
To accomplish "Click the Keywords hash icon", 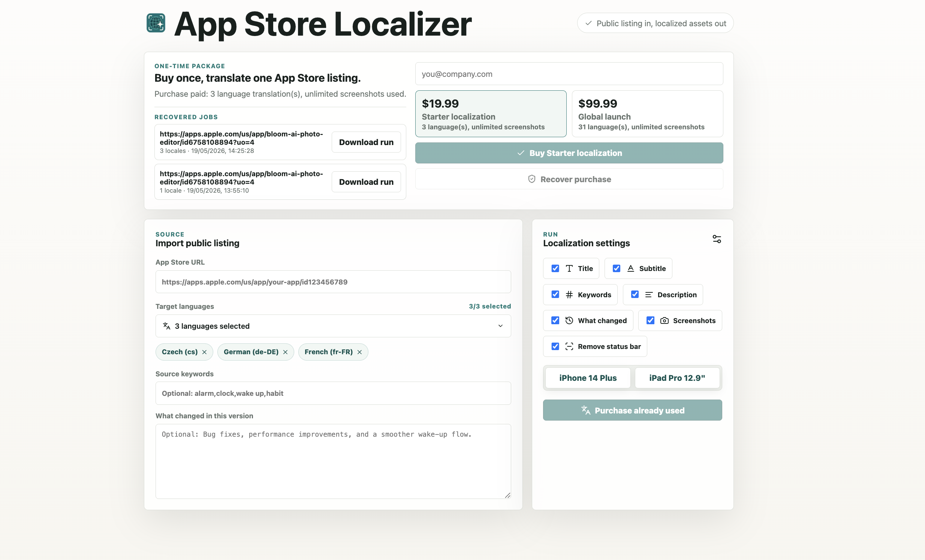I will click(x=569, y=295).
